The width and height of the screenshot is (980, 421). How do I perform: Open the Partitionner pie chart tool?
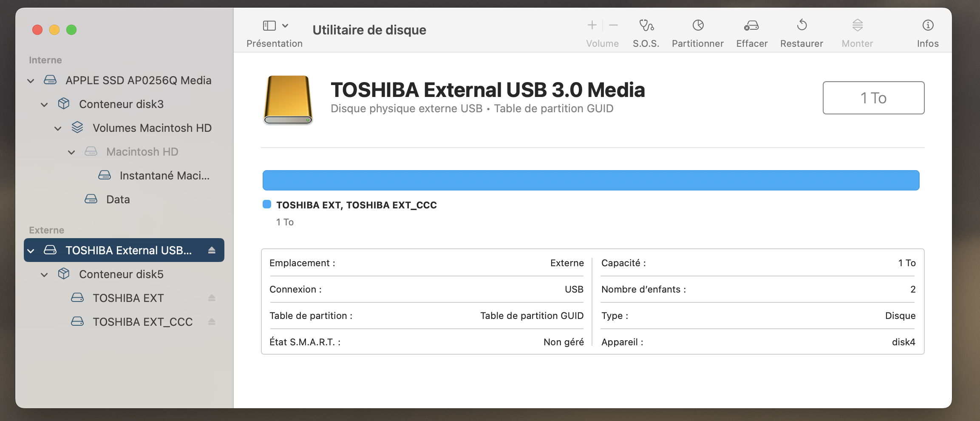pyautogui.click(x=698, y=26)
